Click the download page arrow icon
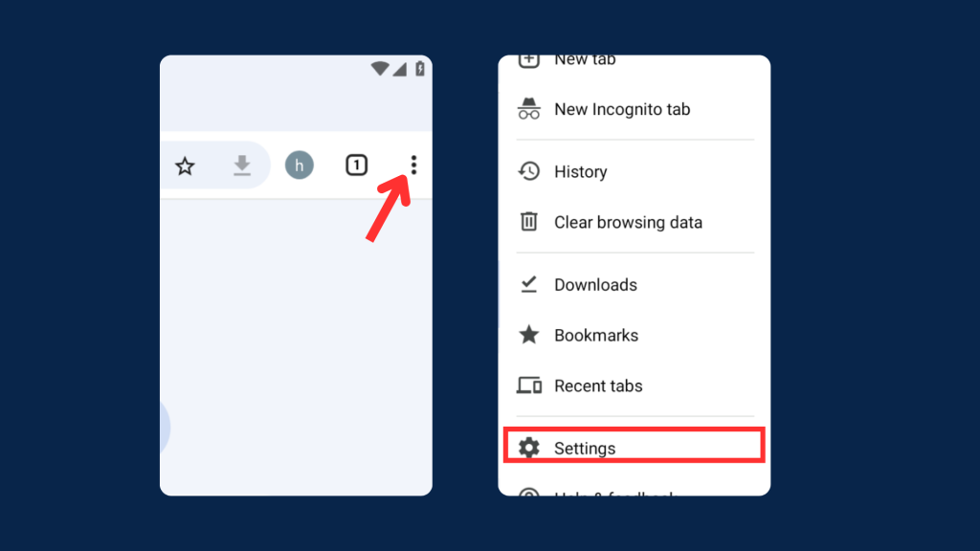The width and height of the screenshot is (980, 551). coord(242,166)
